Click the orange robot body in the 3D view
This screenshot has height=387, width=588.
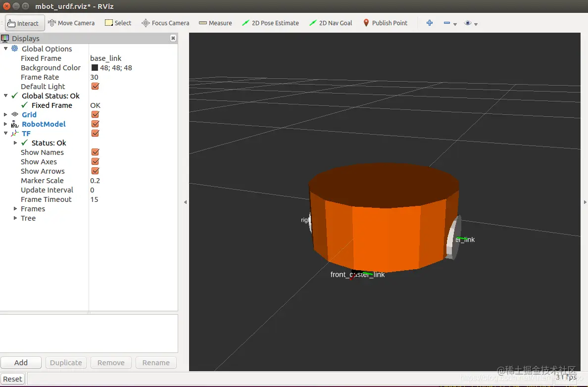[x=384, y=217]
